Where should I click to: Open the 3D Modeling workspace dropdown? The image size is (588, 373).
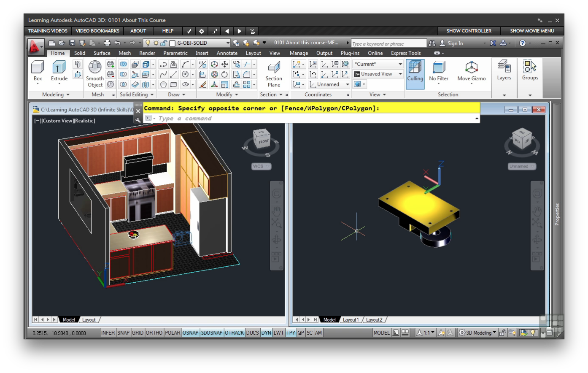pyautogui.click(x=477, y=333)
